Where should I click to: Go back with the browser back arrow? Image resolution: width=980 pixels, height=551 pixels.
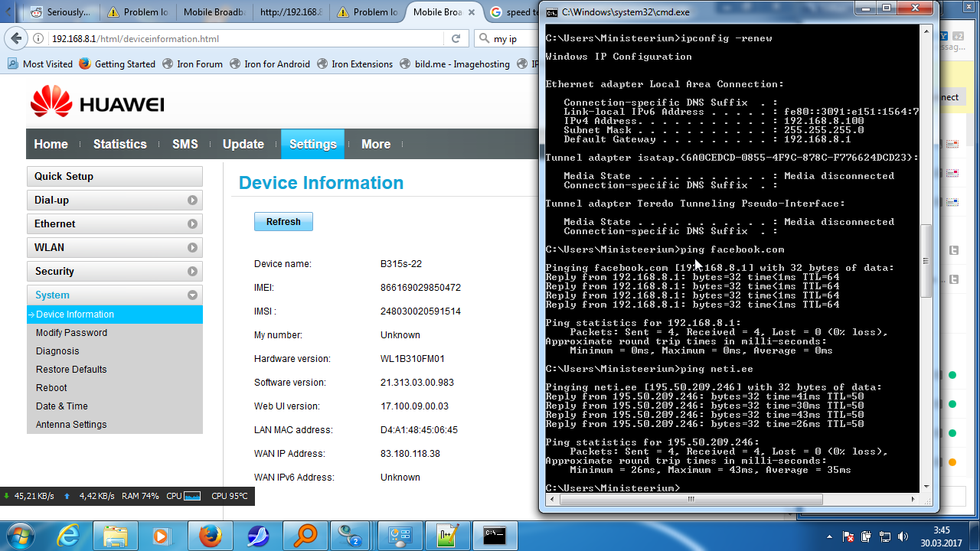[x=16, y=38]
